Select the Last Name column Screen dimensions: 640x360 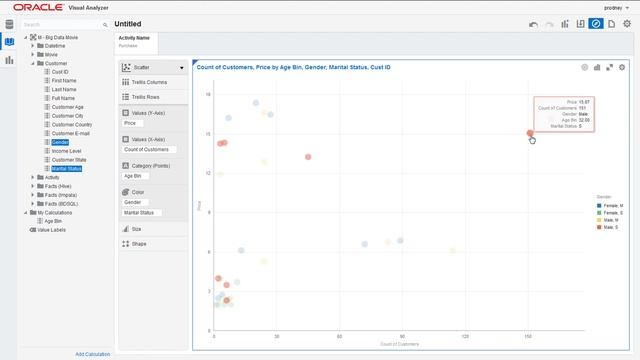click(64, 89)
